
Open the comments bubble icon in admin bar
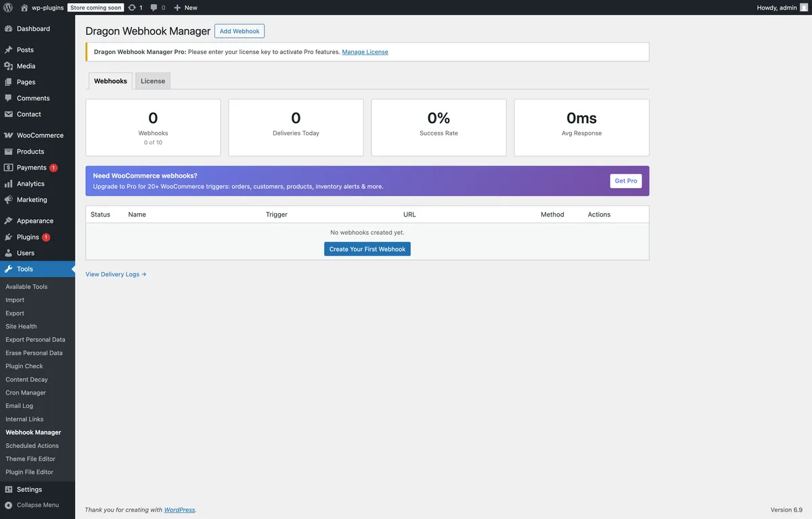point(154,7)
